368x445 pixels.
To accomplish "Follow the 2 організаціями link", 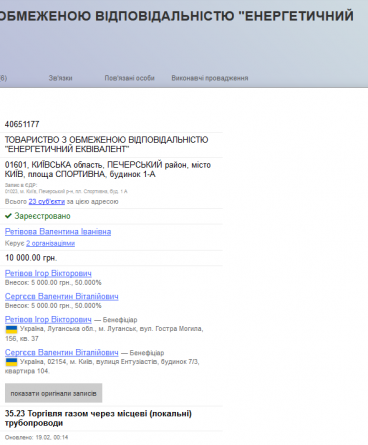I will point(50,243).
